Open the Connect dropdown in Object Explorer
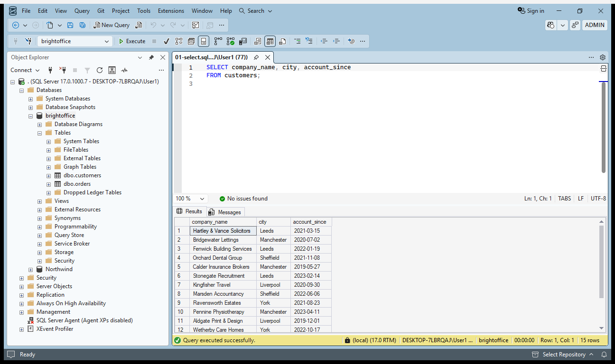The width and height of the screenshot is (615, 364). pos(25,70)
